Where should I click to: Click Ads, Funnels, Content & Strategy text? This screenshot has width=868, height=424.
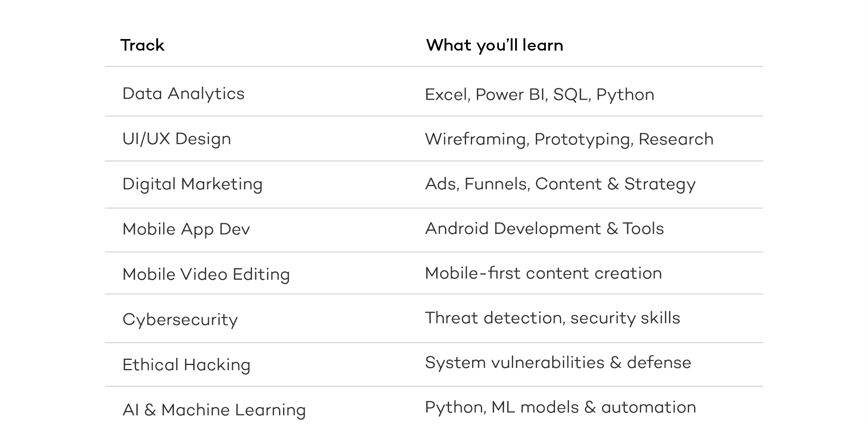point(560,185)
